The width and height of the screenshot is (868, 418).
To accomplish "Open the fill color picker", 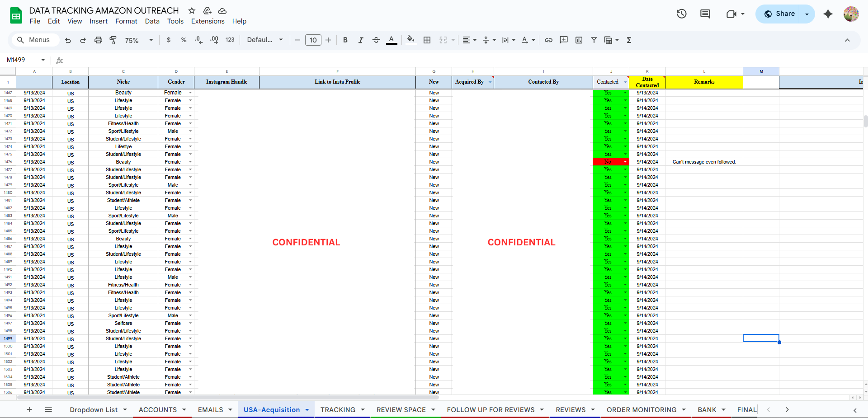I will (410, 40).
